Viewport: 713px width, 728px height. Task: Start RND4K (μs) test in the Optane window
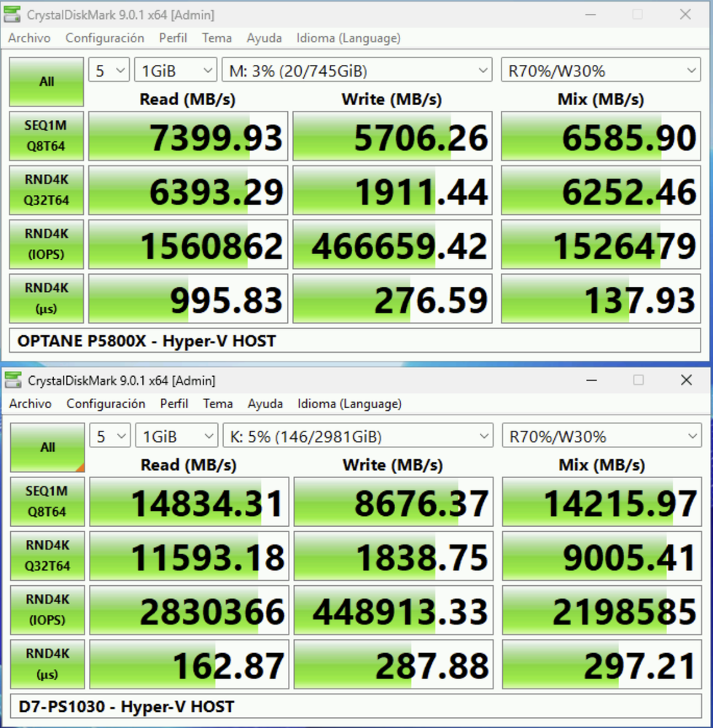click(x=47, y=298)
